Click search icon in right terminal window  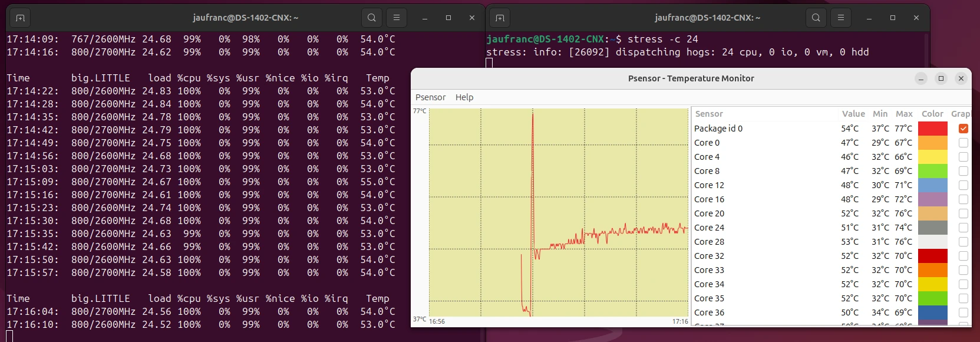[816, 18]
